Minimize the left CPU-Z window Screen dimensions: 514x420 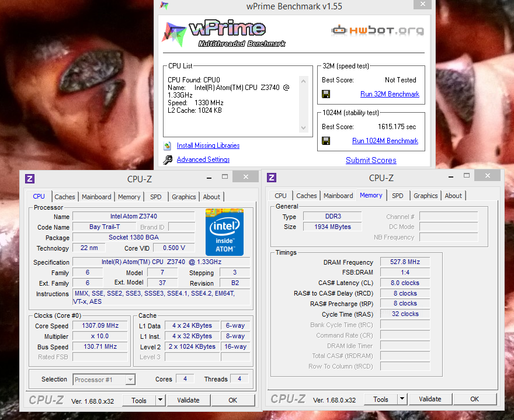click(x=209, y=178)
